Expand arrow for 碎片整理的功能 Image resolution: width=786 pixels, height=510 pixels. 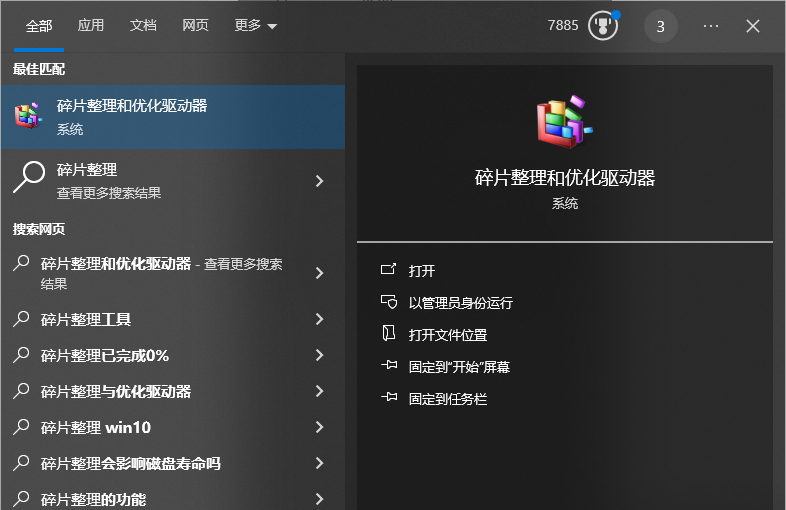[x=319, y=499]
